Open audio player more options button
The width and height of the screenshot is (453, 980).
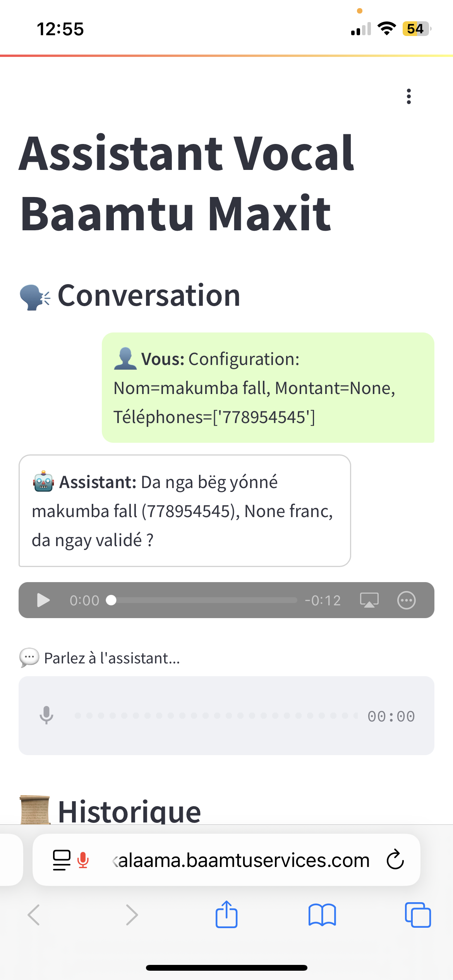point(406,600)
